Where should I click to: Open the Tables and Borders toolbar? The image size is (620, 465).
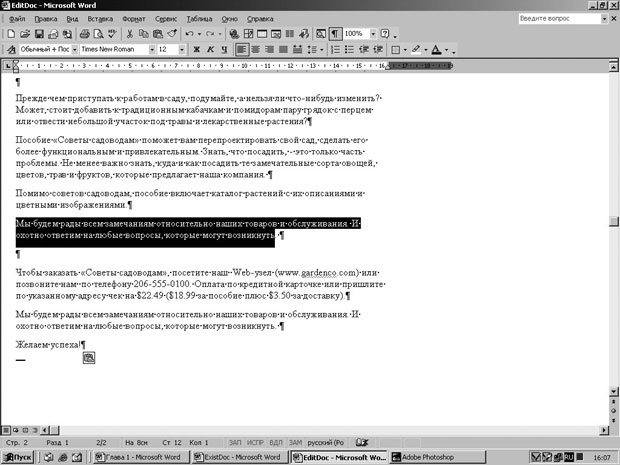(248, 34)
